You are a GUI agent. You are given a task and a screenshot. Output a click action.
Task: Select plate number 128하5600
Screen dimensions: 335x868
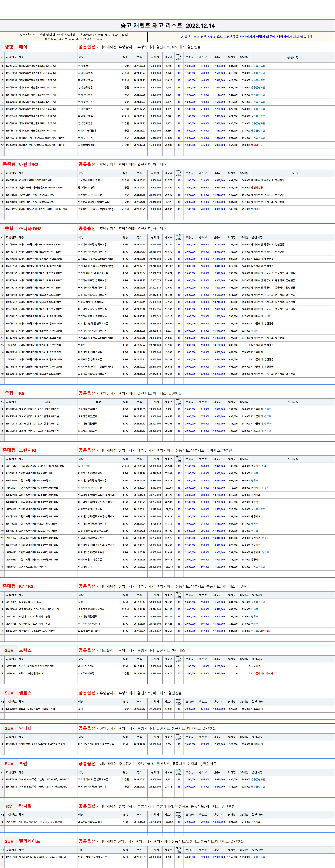11,610
